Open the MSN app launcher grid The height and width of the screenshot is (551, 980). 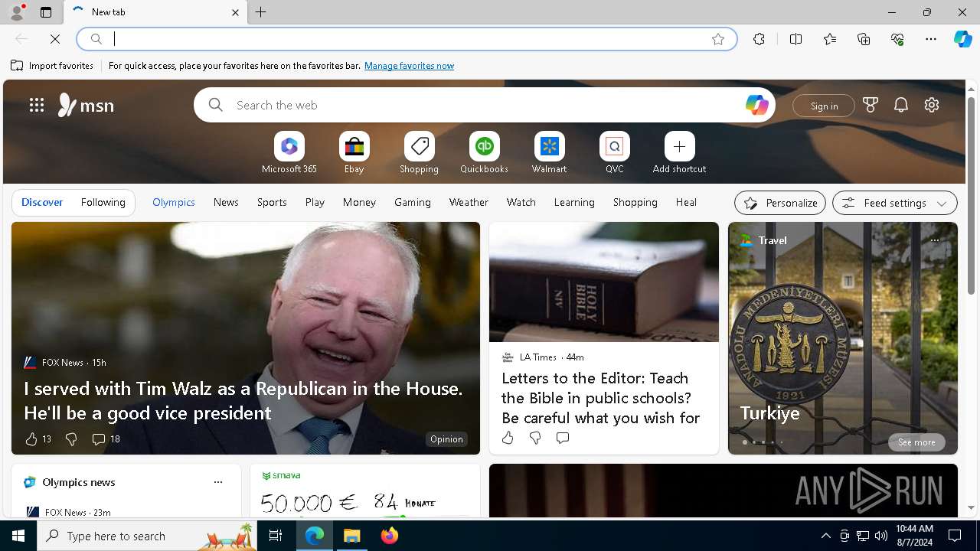[x=37, y=105]
